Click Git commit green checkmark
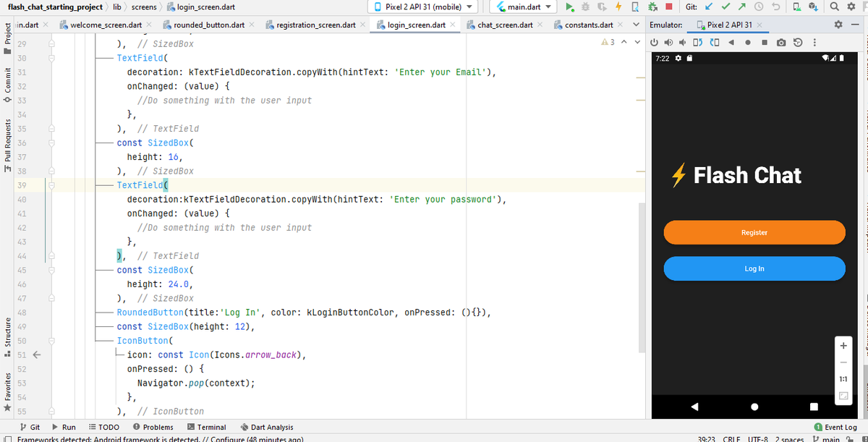868x442 pixels. pyautogui.click(x=727, y=7)
